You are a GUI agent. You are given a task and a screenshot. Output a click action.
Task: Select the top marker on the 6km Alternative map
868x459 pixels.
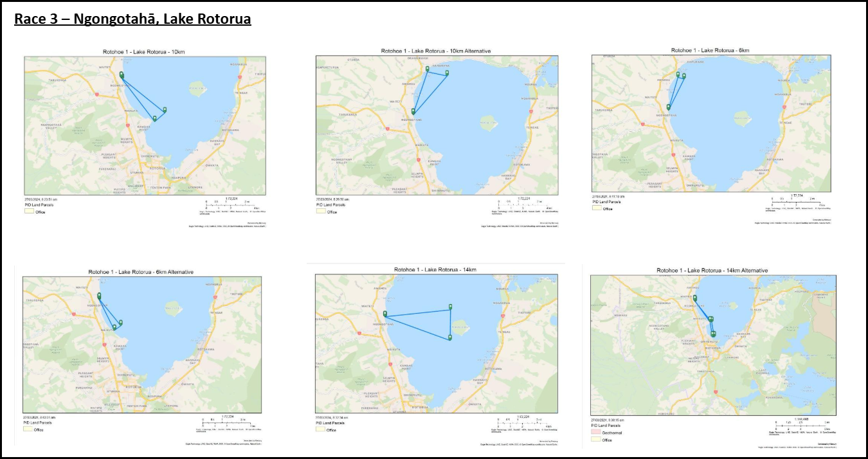click(99, 296)
